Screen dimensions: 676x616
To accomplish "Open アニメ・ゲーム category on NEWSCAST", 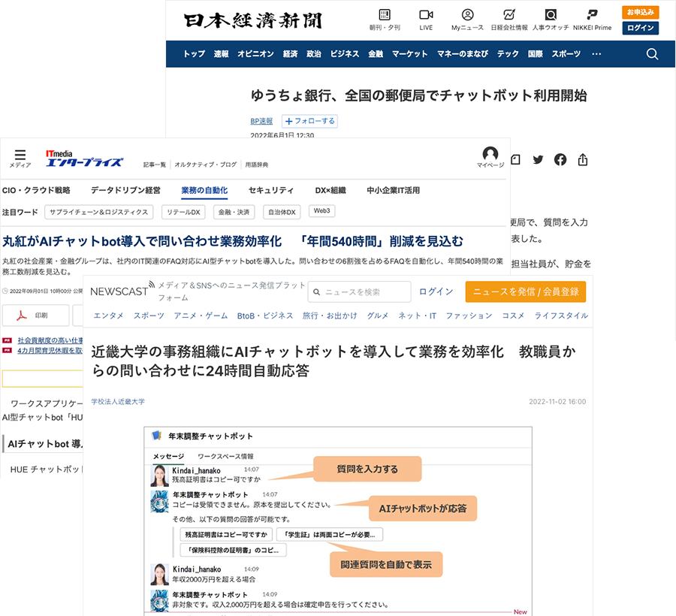I will point(201,316).
